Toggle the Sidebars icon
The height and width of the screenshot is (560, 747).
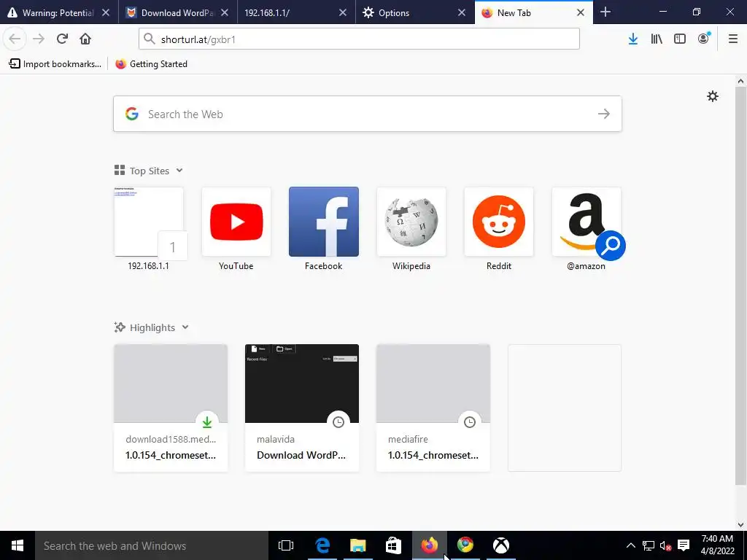pos(680,39)
